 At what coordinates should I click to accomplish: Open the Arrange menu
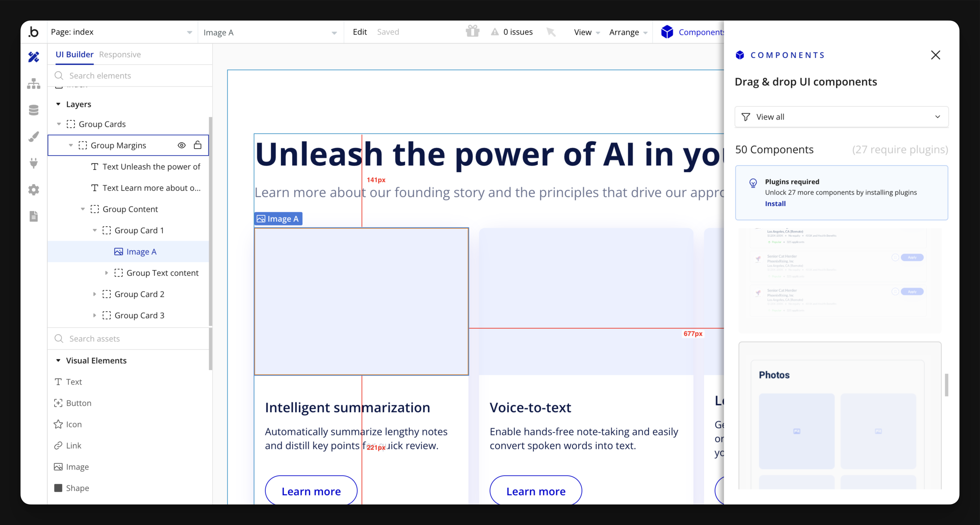(x=628, y=32)
